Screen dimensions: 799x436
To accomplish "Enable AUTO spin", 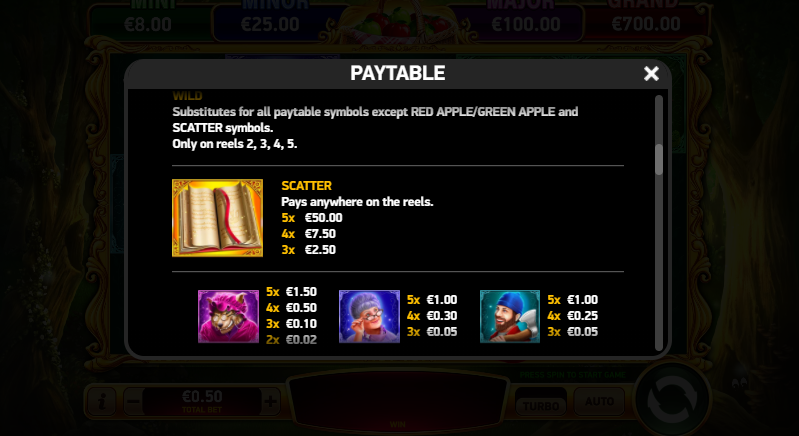I will 599,401.
